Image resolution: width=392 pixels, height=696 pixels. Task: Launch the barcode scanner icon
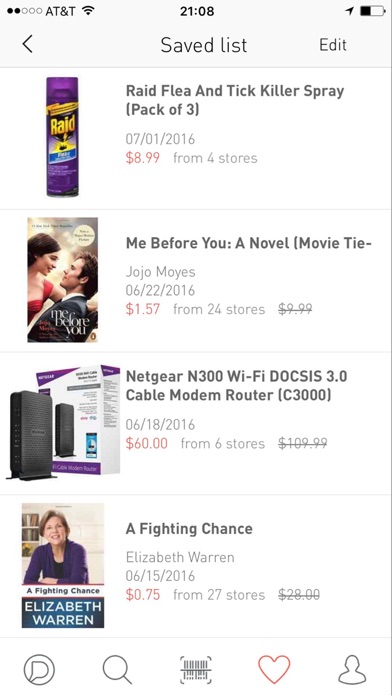point(196,669)
